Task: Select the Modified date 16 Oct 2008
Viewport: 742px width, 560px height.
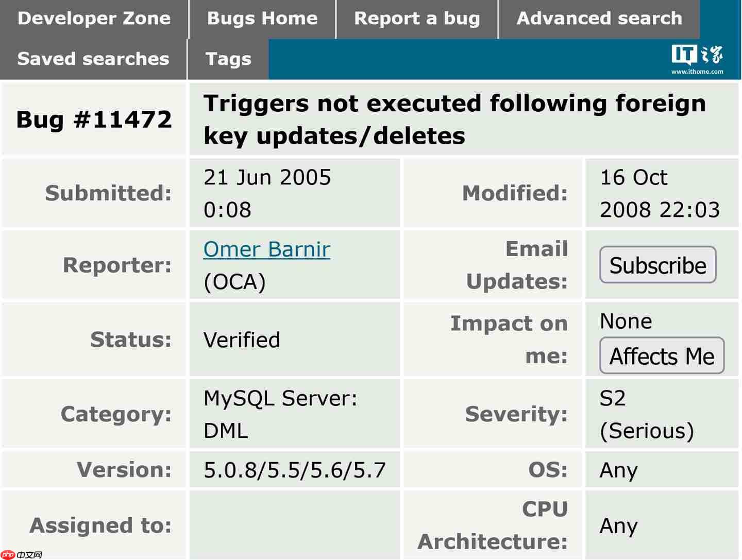Action: tap(661, 193)
